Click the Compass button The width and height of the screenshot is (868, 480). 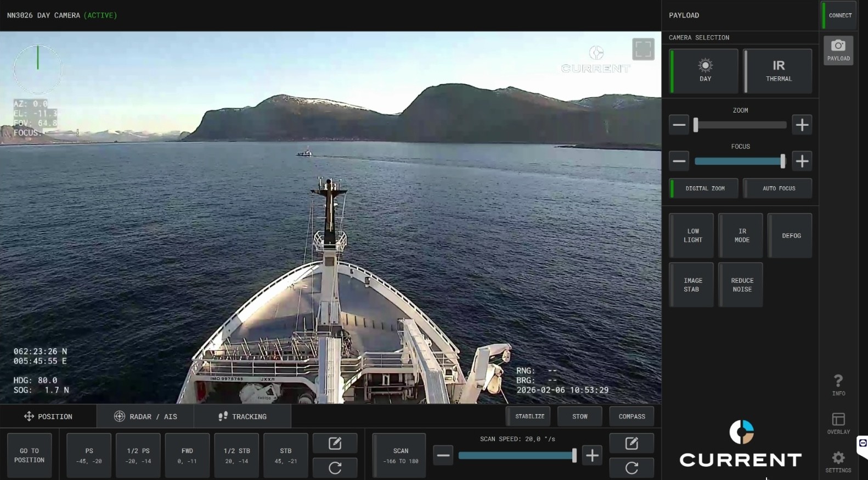click(632, 416)
